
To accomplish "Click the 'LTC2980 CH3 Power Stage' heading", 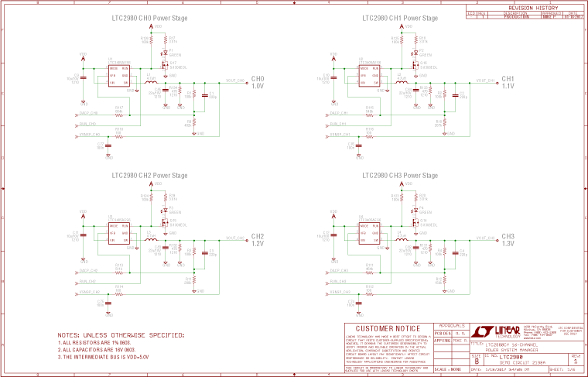I will [400, 176].
